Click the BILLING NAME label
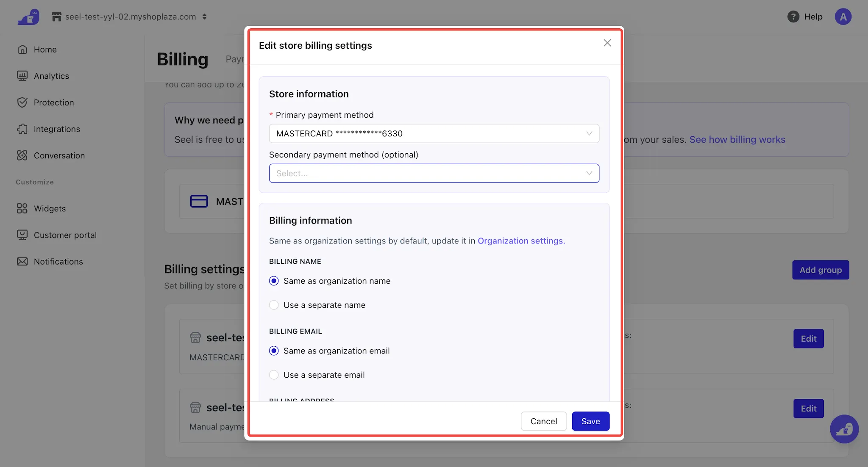Screen dimensions: 868x467 pyautogui.click(x=295, y=262)
